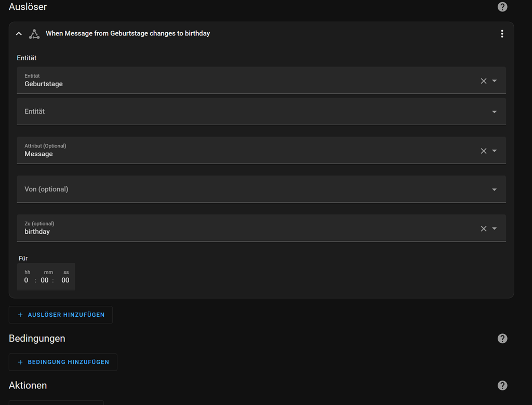Clear the birthday value in Zu field
The image size is (532, 405).
click(484, 229)
